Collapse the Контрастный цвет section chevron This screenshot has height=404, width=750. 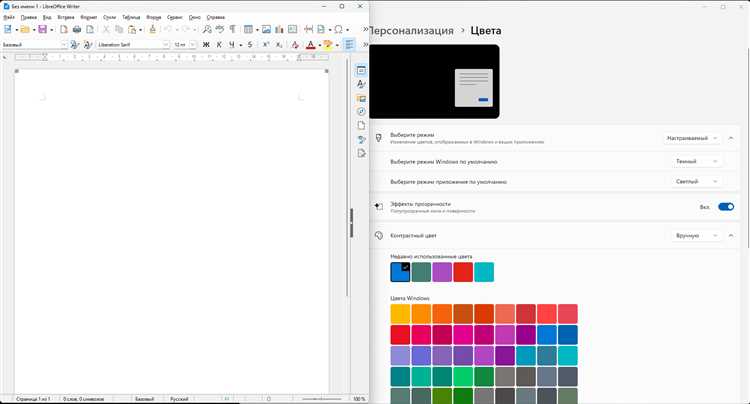click(731, 236)
